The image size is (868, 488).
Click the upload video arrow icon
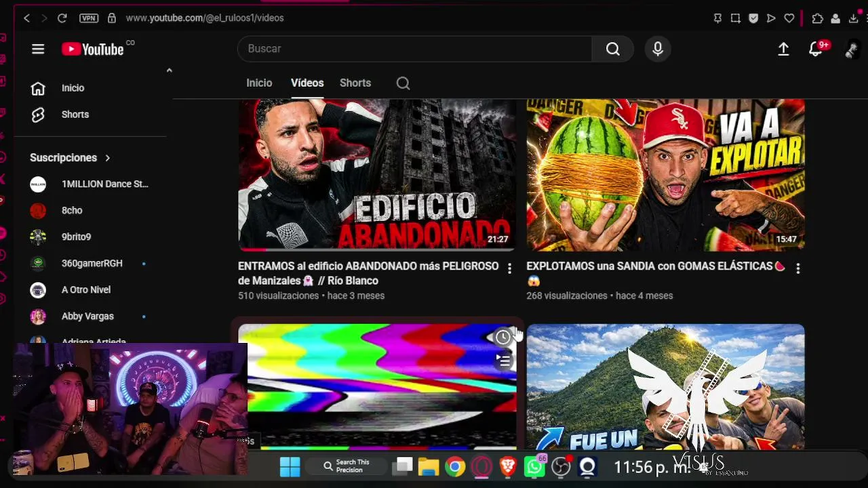coord(783,49)
